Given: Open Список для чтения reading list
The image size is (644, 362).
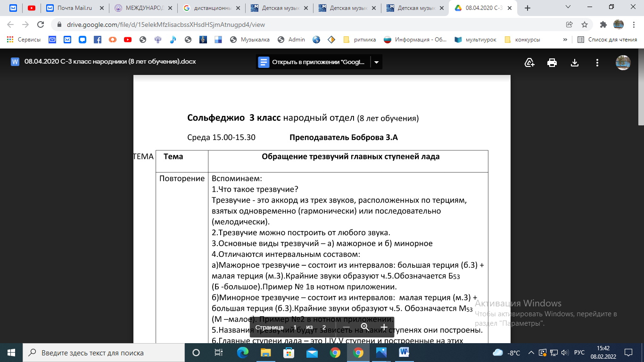Looking at the screenshot, I should pyautogui.click(x=607, y=40).
